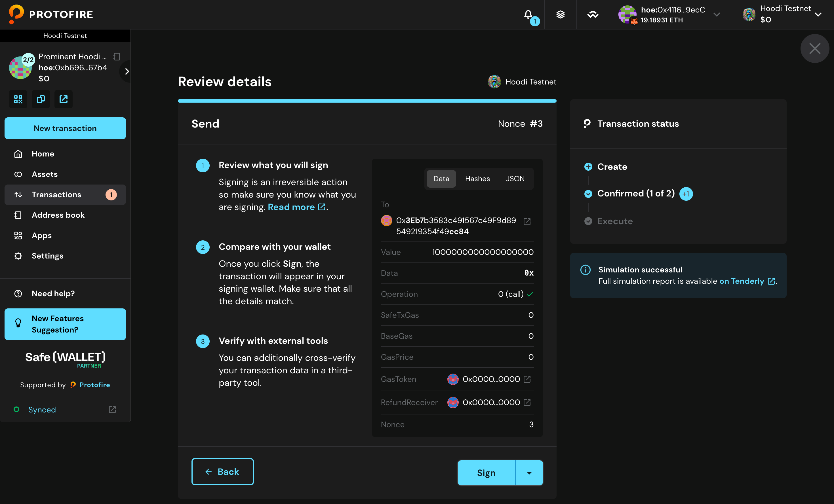Click the Back button

click(x=222, y=471)
